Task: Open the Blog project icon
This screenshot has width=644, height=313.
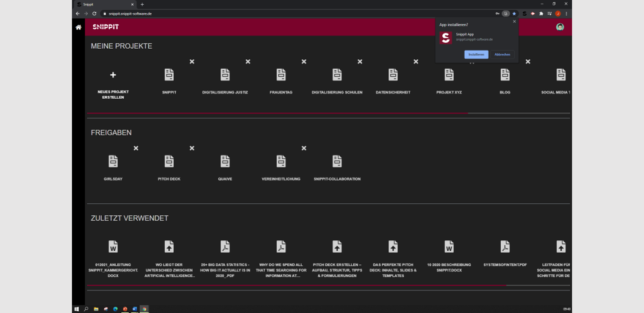Action: (505, 75)
